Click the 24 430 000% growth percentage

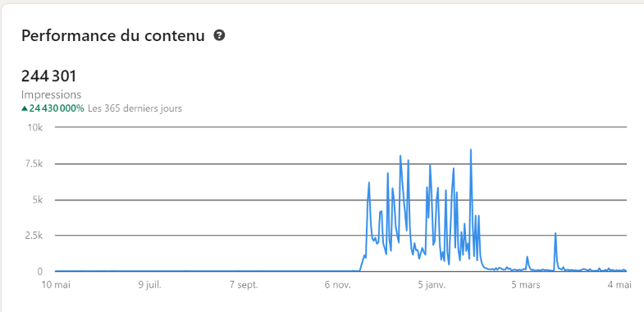click(x=57, y=109)
